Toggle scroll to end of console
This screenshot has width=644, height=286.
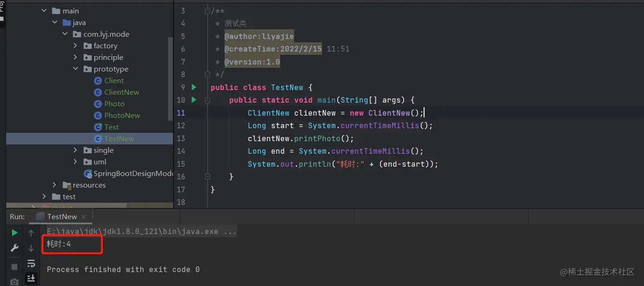pos(31,278)
